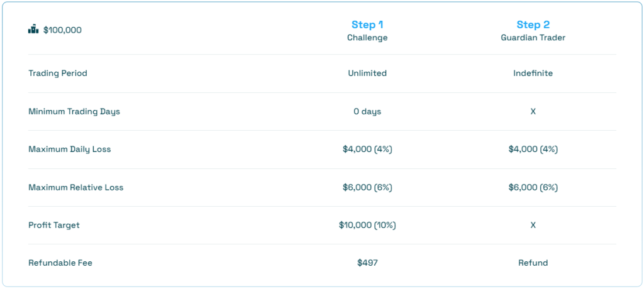Click the $497 refundable fee value
This screenshot has width=644, height=289.
click(x=367, y=263)
